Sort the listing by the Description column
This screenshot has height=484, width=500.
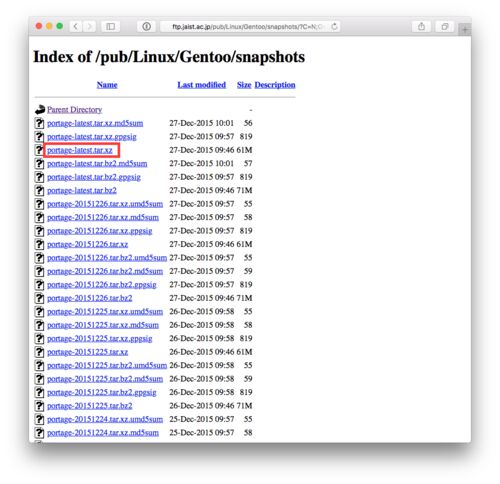[x=275, y=85]
